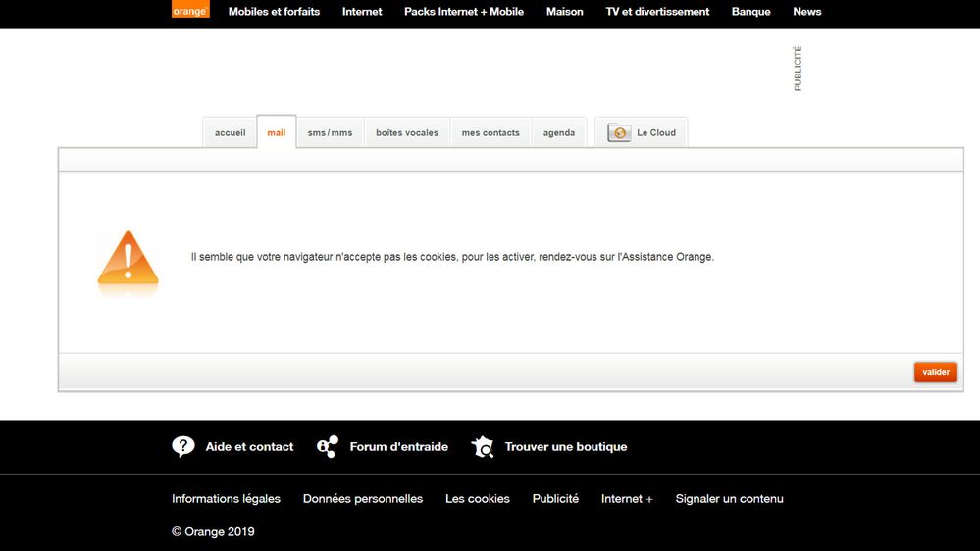This screenshot has width=980, height=551.
Task: Click the valider button
Action: [936, 372]
